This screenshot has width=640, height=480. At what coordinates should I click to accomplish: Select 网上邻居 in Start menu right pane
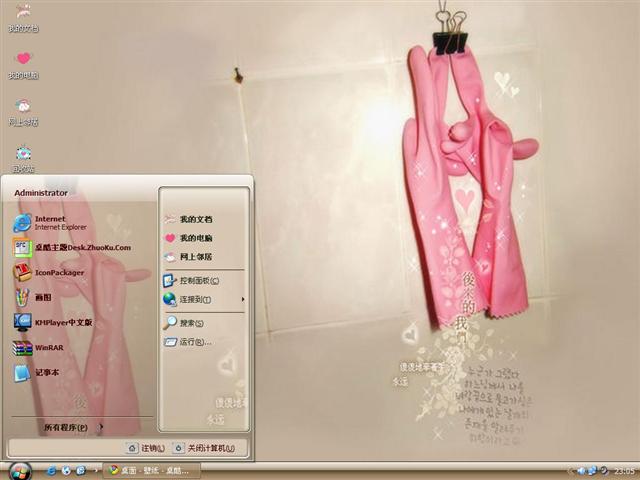coord(188,257)
